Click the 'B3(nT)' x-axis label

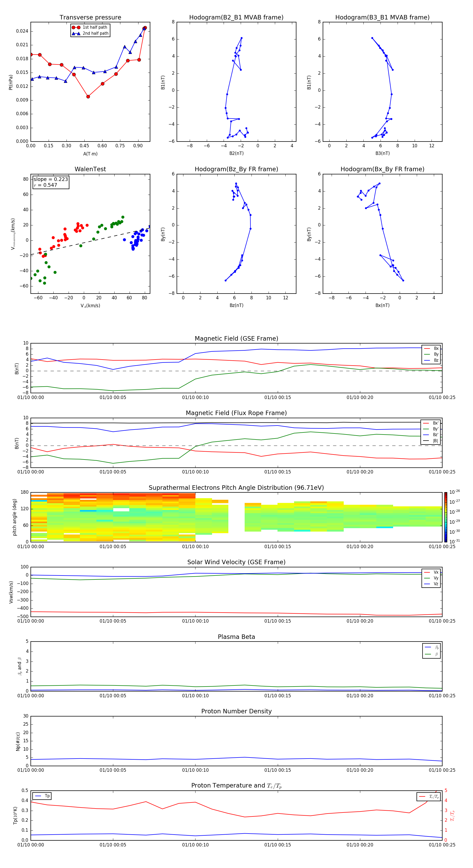pos(382,153)
